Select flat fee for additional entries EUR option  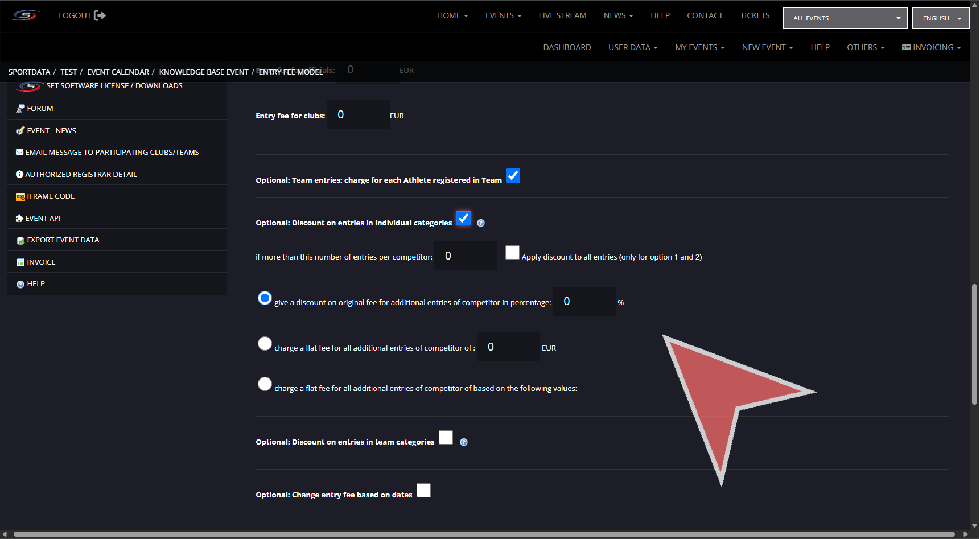[x=265, y=344]
